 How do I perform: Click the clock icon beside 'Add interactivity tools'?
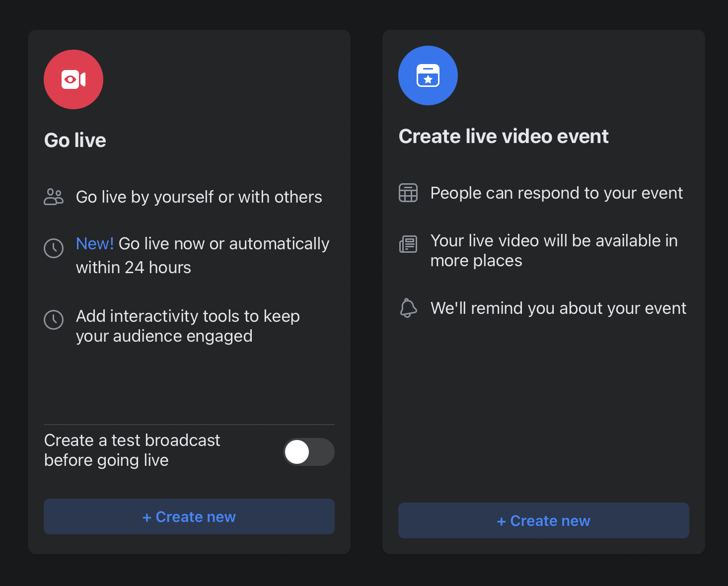54,320
